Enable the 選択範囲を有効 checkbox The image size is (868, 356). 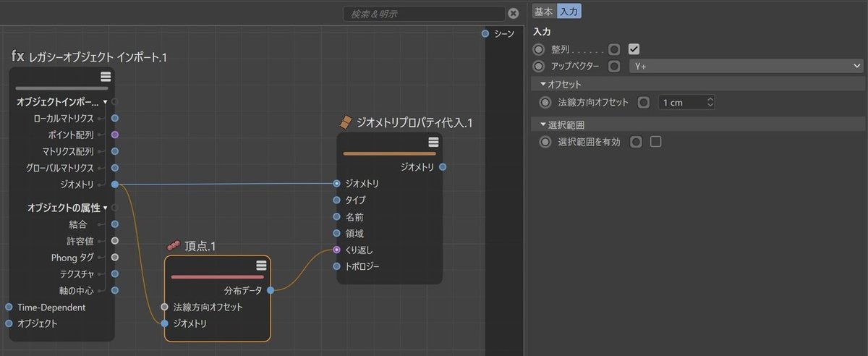tap(656, 142)
